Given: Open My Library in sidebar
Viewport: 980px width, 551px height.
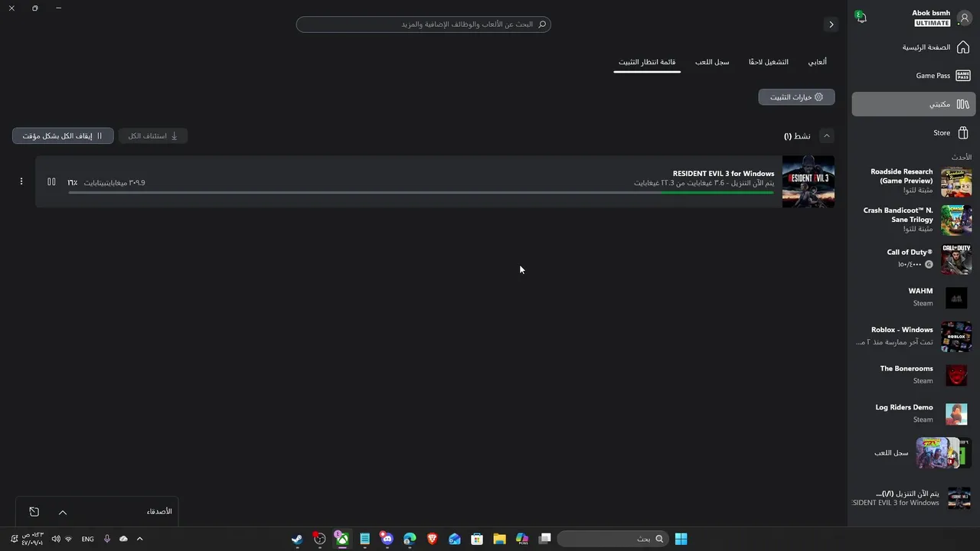Looking at the screenshot, I should click(913, 104).
